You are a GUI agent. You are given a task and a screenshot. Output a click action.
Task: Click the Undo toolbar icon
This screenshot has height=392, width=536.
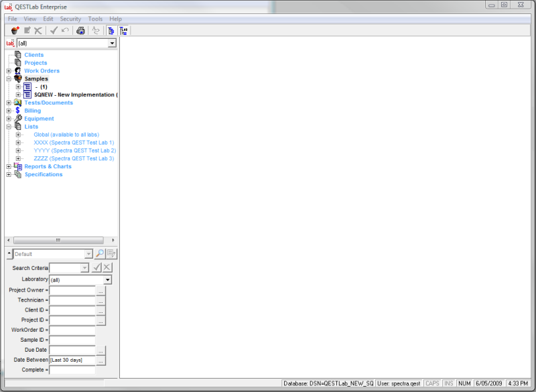tap(64, 30)
